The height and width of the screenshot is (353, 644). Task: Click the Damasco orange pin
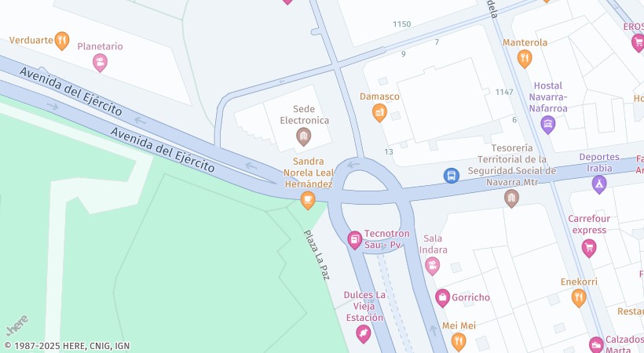click(x=379, y=112)
